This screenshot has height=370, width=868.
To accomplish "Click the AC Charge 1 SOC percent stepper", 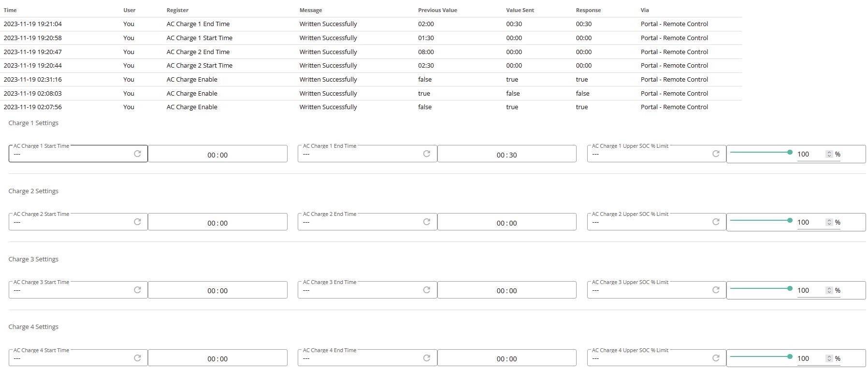I will coord(829,154).
